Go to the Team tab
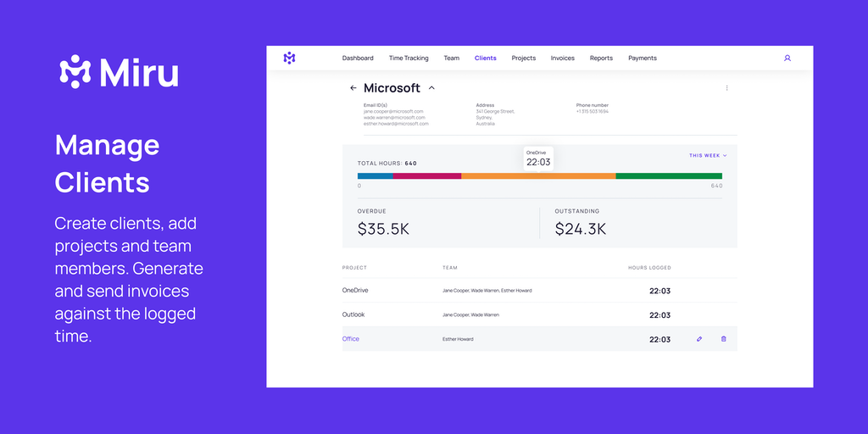The image size is (868, 434). [x=451, y=58]
